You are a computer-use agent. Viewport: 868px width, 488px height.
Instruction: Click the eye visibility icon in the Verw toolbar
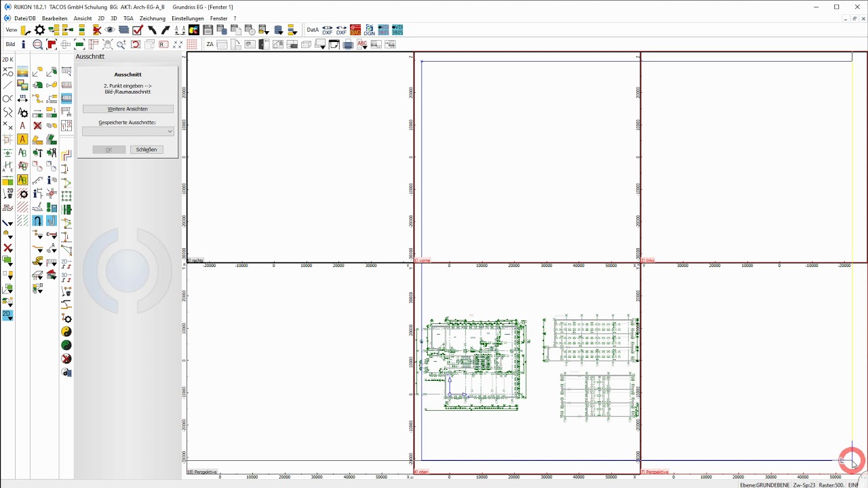tap(110, 30)
